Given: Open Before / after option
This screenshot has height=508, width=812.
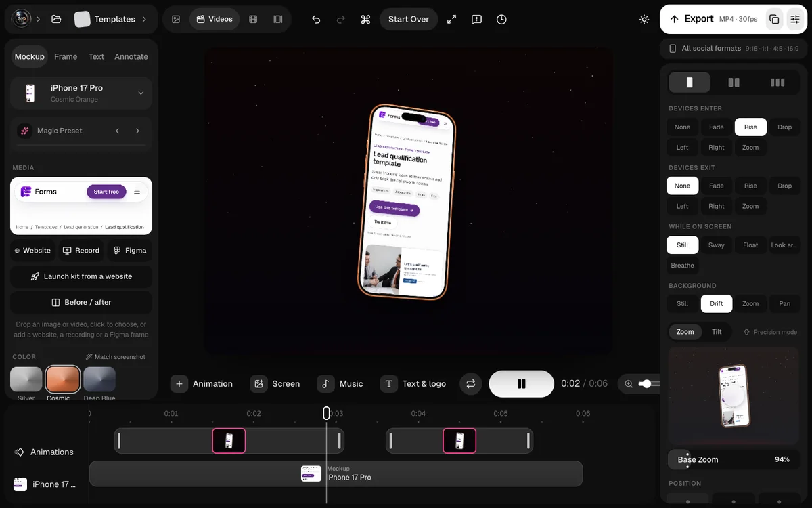Looking at the screenshot, I should point(81,302).
